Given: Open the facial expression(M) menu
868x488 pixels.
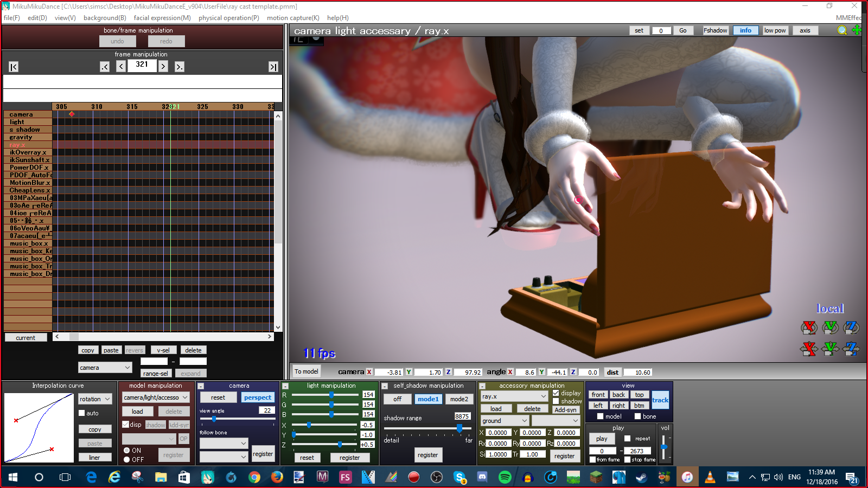Looking at the screenshot, I should point(162,18).
